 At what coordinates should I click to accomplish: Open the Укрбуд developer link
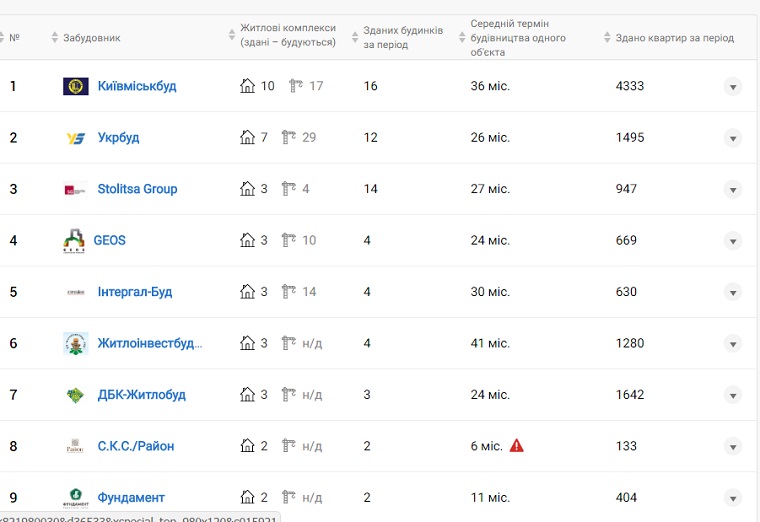coord(118,138)
